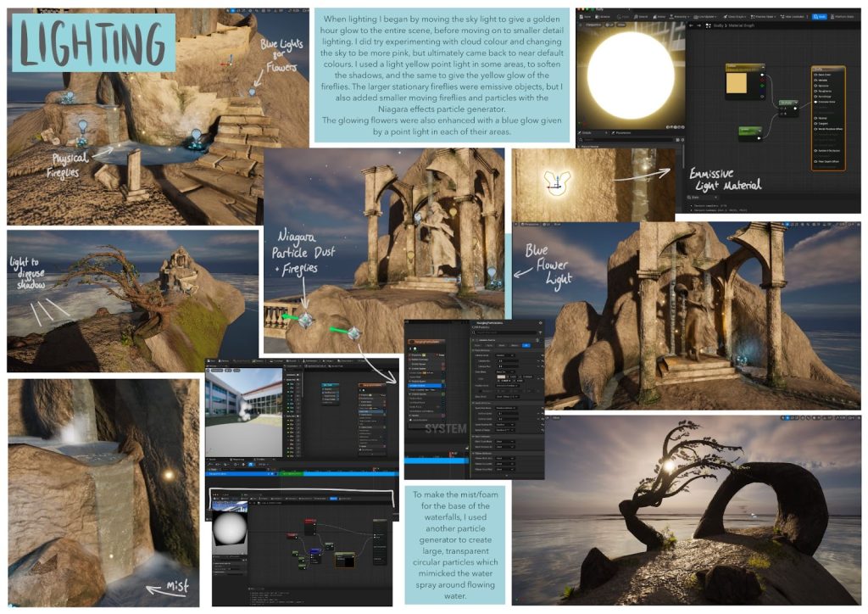Click the yellow color swatch in the emissive graph node
This screenshot has width=868, height=614.
point(737,83)
